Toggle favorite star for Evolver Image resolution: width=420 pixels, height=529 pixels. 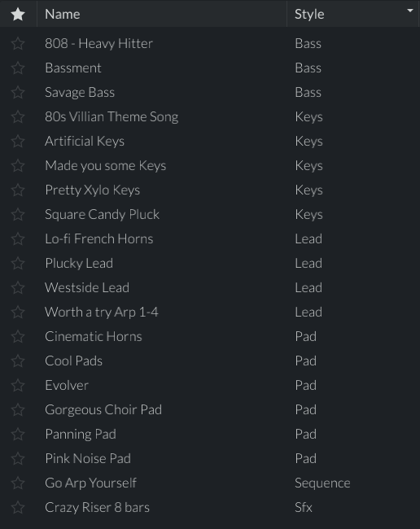coord(18,385)
